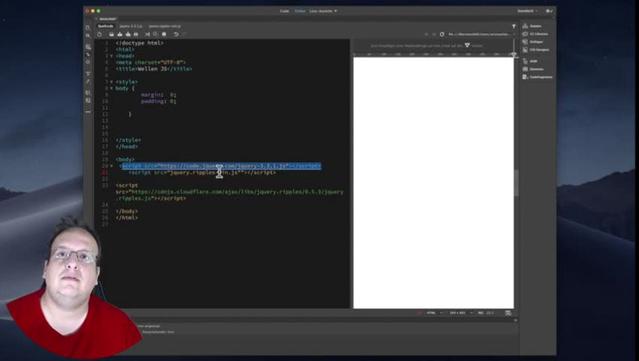Collapse the style tag fold arrow
The height and width of the screenshot is (361, 639).
point(111,82)
